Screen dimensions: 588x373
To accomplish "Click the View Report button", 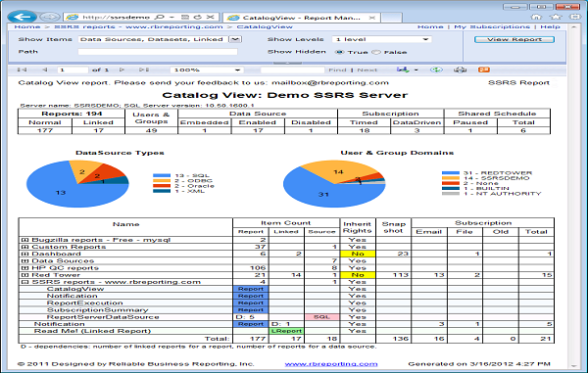I will click(x=514, y=39).
